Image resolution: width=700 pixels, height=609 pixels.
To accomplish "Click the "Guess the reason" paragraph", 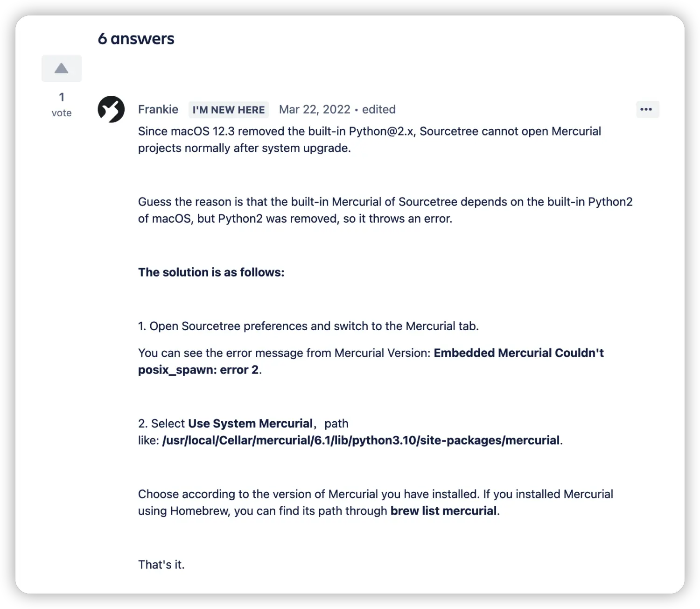I will coord(385,210).
